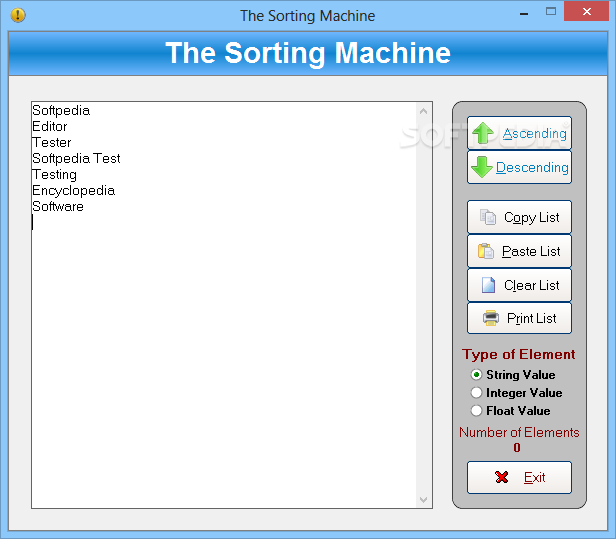Click the 'Tester' list line

click(51, 142)
